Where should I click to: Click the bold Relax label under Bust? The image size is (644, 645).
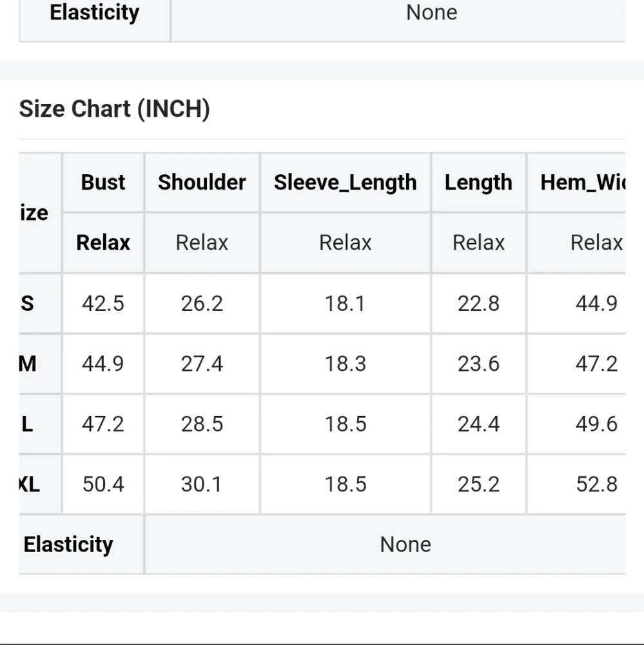pos(103,243)
